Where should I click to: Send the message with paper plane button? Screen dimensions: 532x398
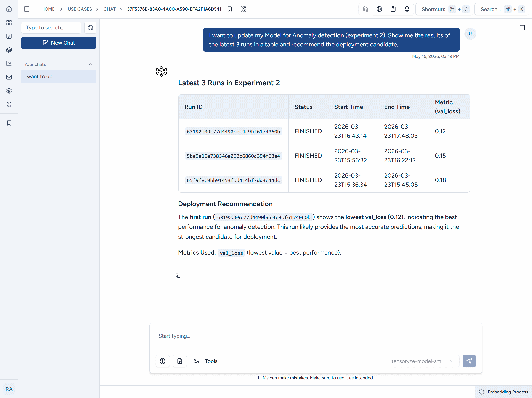(x=469, y=361)
